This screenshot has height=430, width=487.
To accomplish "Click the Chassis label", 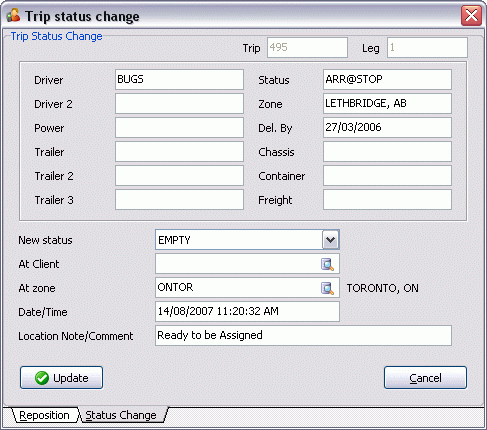I will click(x=276, y=152).
